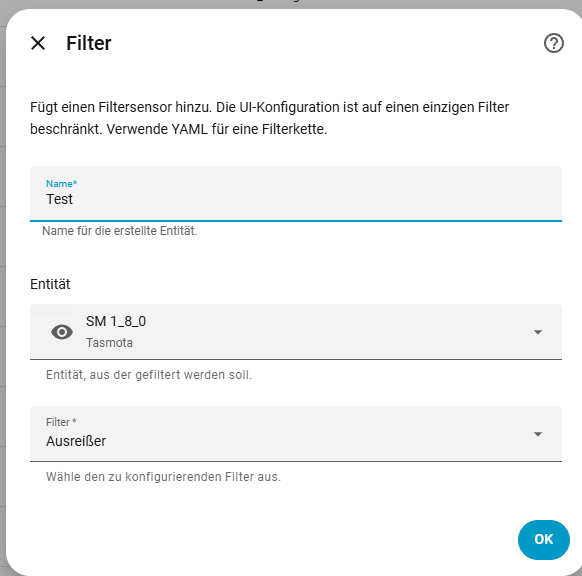Open the Ausreißer filter selection
Viewport: 582px width, 576px height.
296,434
